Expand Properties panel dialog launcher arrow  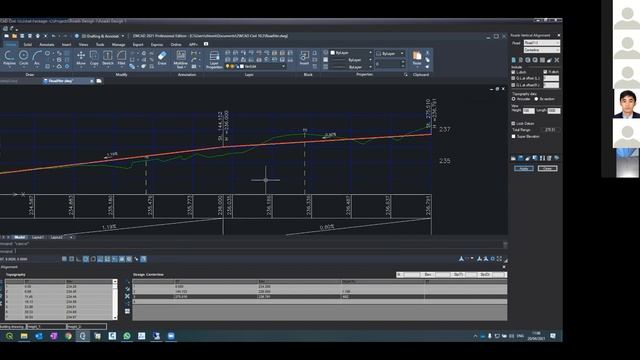pyautogui.click(x=406, y=75)
